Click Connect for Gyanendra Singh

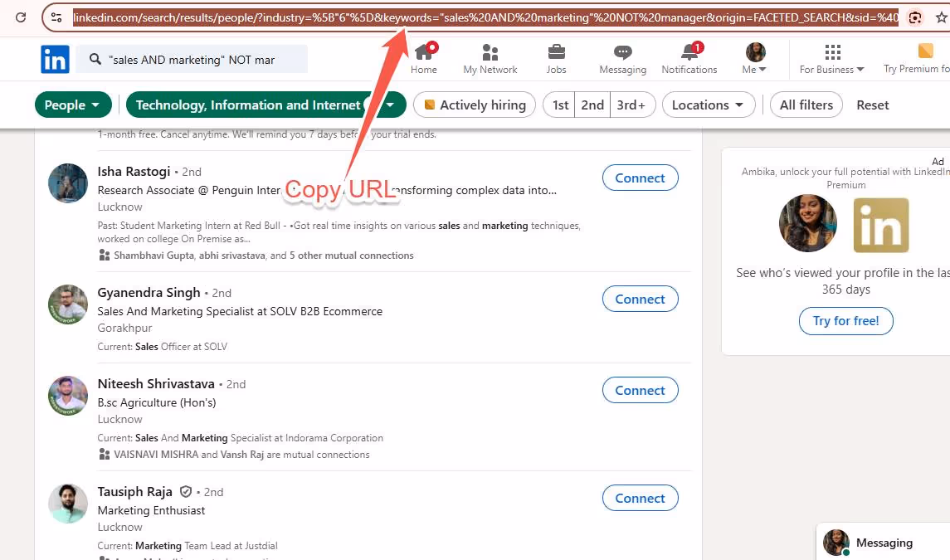pyautogui.click(x=640, y=299)
